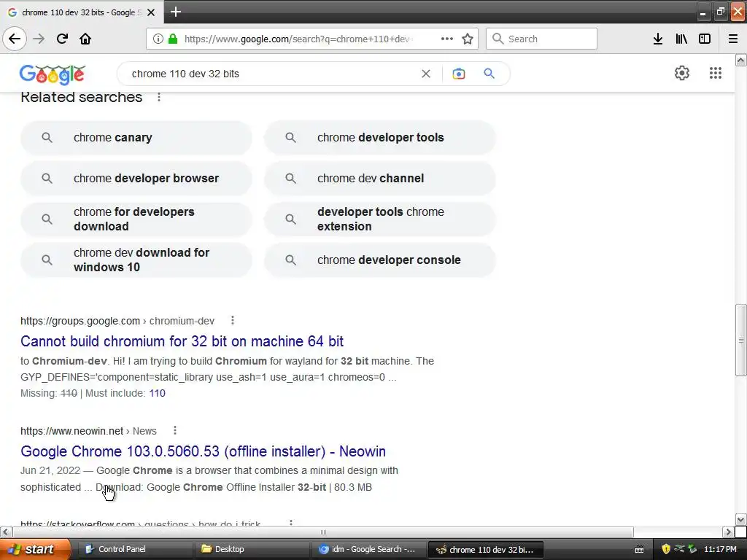Open the library (bookmarks and history) icon
This screenshot has width=747, height=560.
pyautogui.click(x=681, y=39)
